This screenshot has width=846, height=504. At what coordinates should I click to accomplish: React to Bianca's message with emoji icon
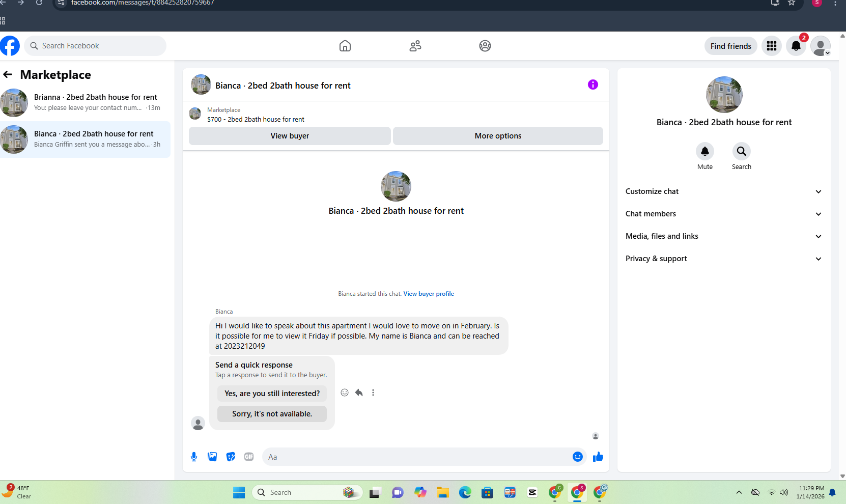(x=345, y=393)
